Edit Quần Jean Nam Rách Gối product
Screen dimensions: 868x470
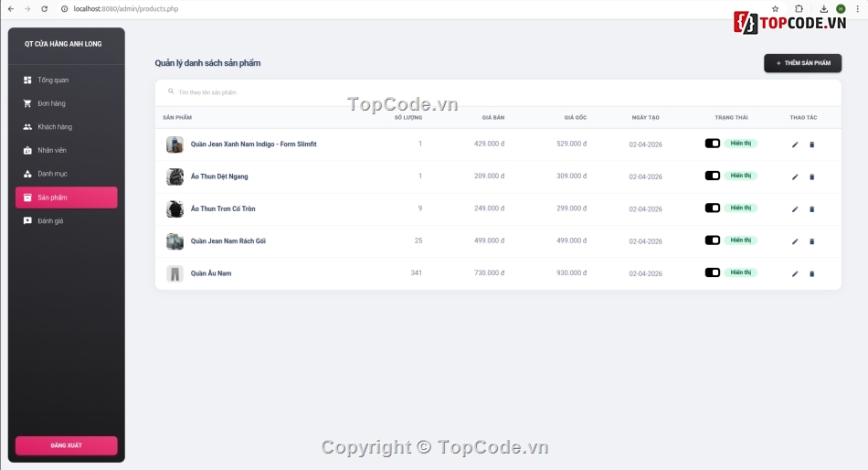click(795, 241)
